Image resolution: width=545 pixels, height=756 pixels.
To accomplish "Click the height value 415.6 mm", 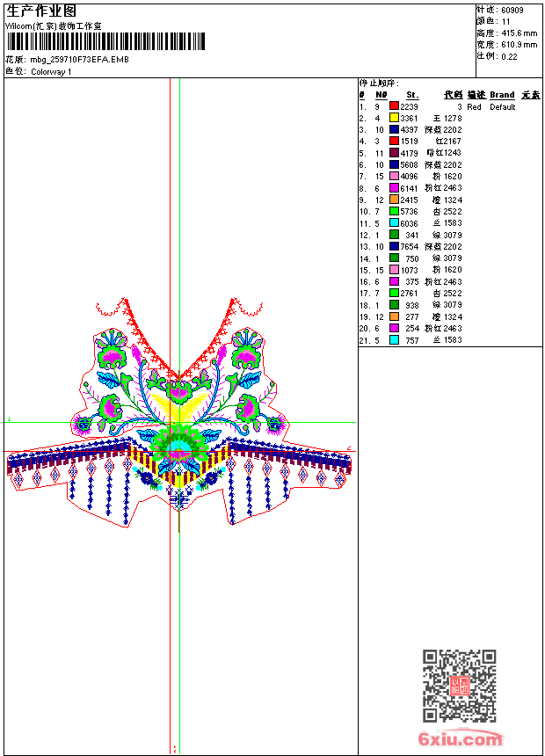I will coord(520,33).
